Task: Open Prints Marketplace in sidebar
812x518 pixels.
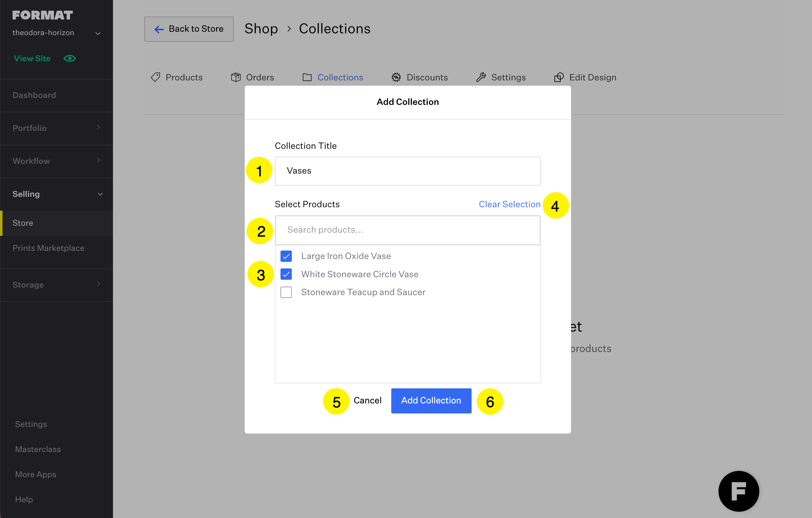Action: click(48, 248)
